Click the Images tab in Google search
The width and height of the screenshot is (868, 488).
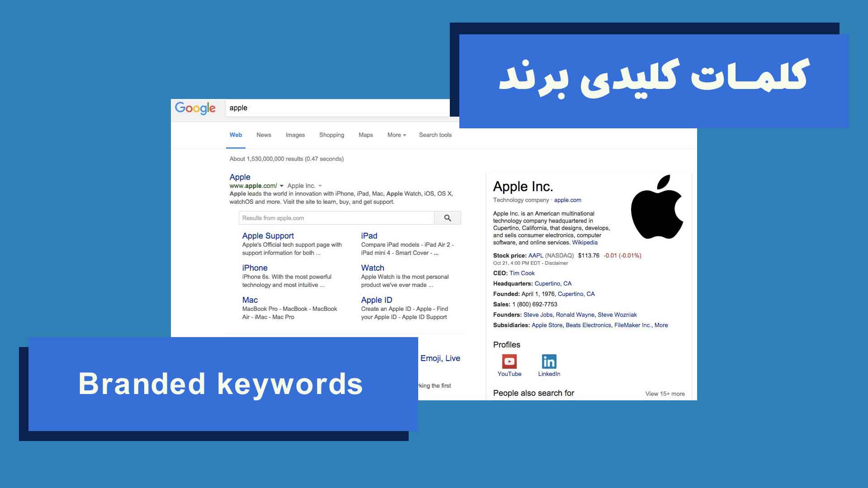tap(294, 134)
